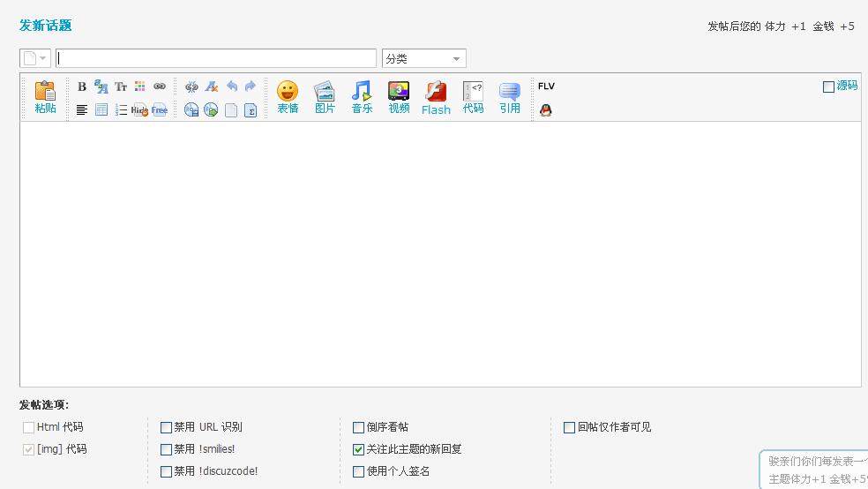The height and width of the screenshot is (489, 868).
Task: Open the font face selector icon
Action: [x=101, y=87]
